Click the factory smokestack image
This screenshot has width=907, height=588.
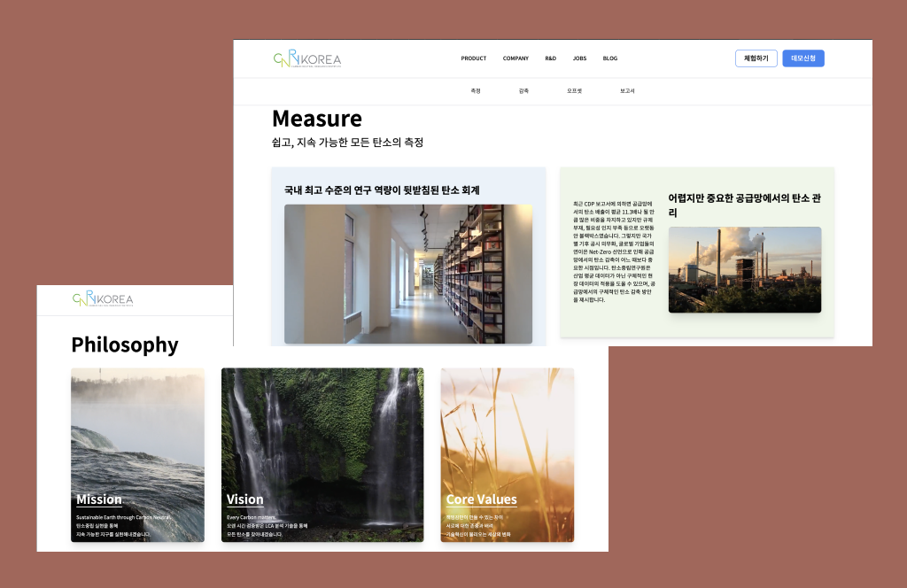pyautogui.click(x=744, y=269)
